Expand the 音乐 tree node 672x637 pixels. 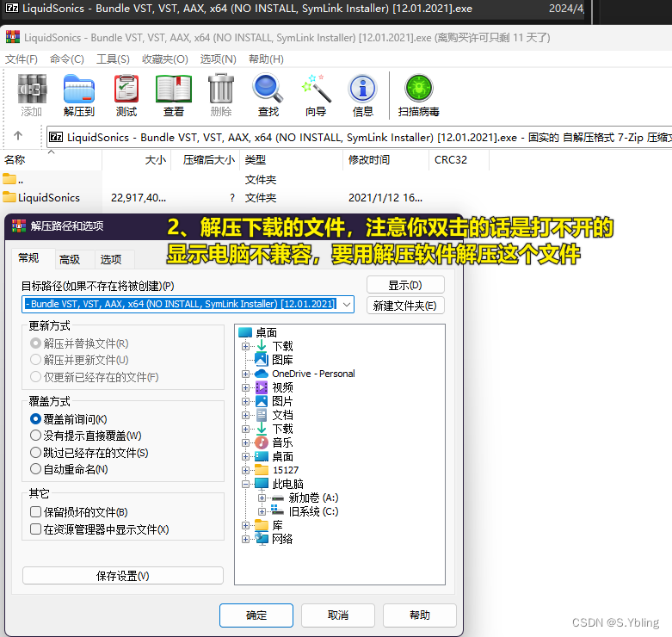(245, 442)
